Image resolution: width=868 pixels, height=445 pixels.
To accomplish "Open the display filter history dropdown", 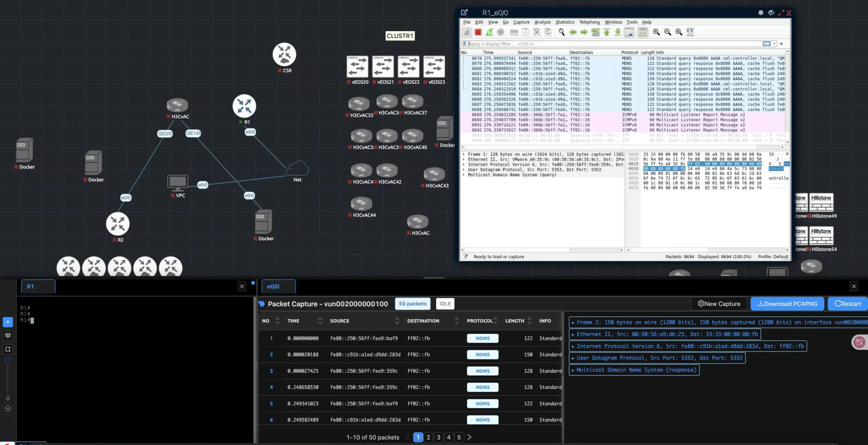I will click(x=774, y=44).
